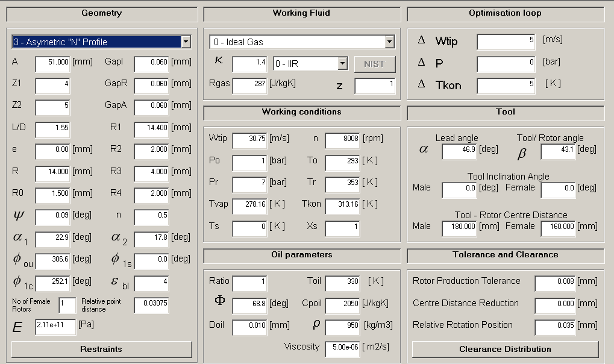Edit the psi angle field
The height and width of the screenshot is (364, 614).
tap(52, 217)
